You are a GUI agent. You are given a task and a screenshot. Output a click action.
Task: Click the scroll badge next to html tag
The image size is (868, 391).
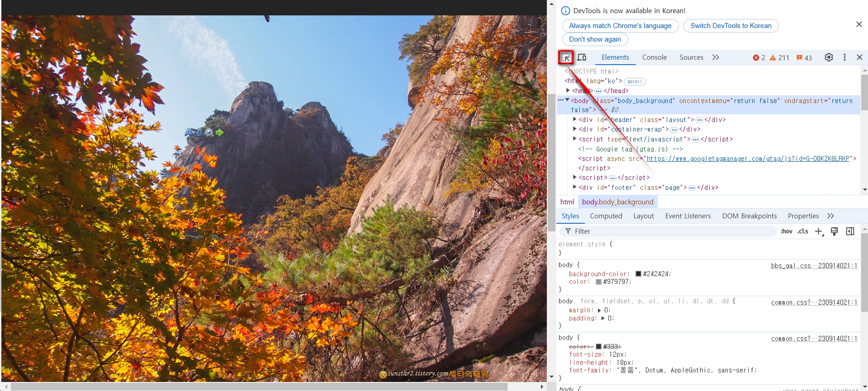tap(635, 81)
